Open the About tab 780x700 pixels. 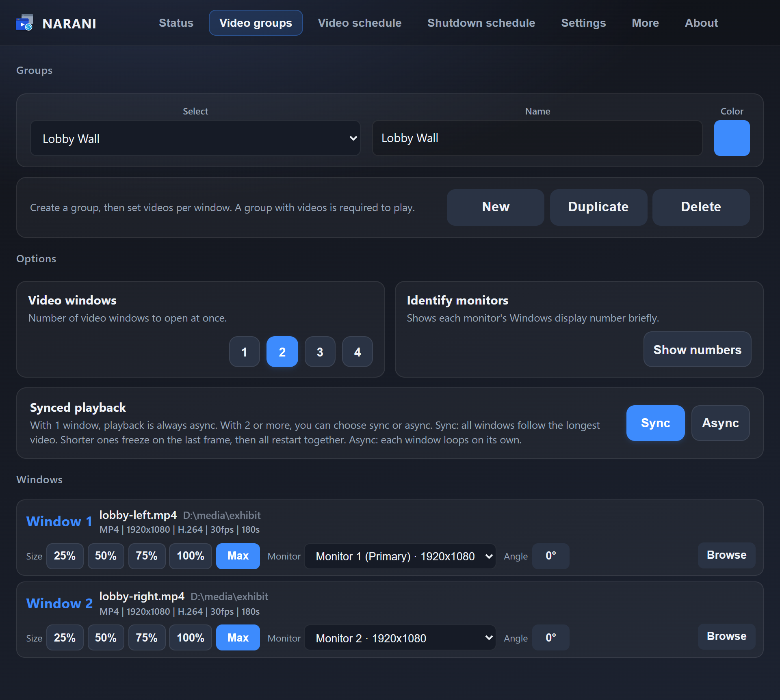[701, 23]
